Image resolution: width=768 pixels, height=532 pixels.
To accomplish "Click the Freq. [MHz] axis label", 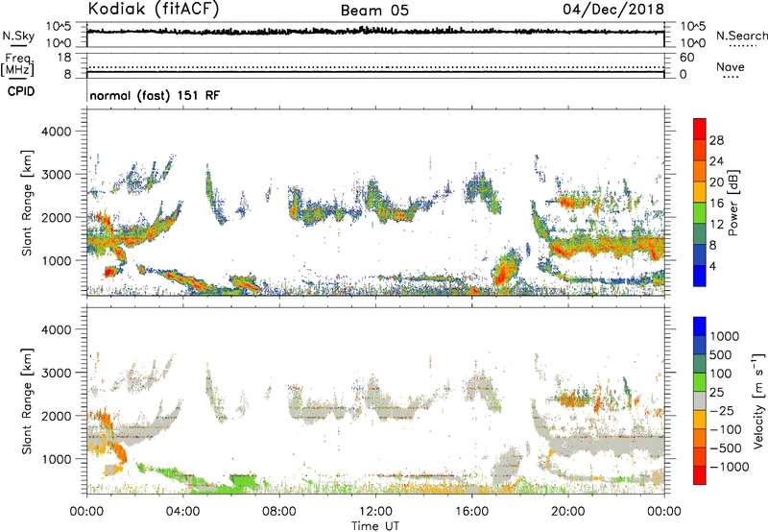I will click(17, 64).
